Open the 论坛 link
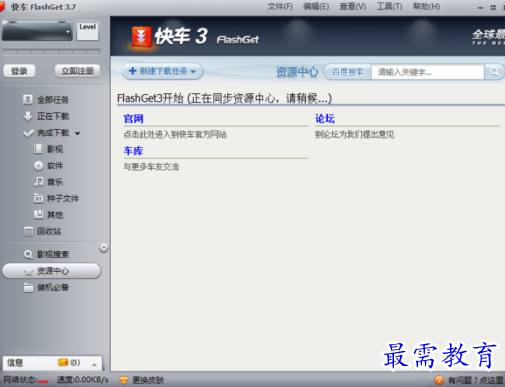The width and height of the screenshot is (505, 387). click(325, 119)
